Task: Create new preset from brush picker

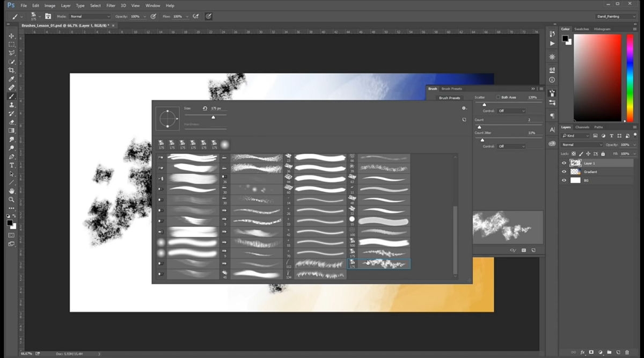Action: click(x=464, y=120)
